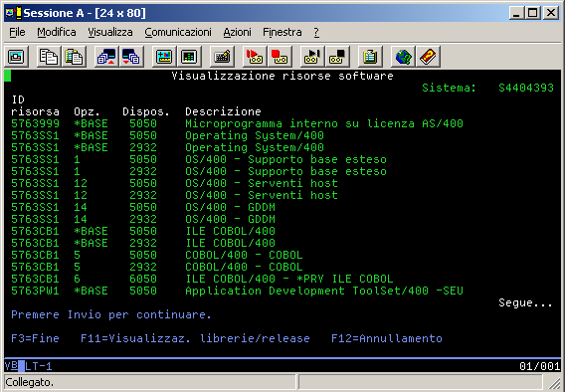The height and width of the screenshot is (392, 565).
Task: Play macro using black play cassette icon
Action: click(312, 57)
